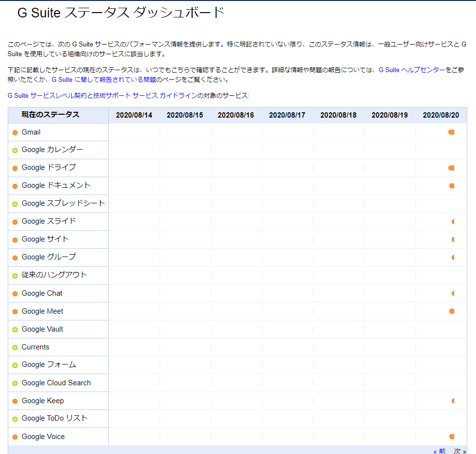Open G Suite サービスレベル契約 link
The height and width of the screenshot is (454, 476).
(47, 96)
